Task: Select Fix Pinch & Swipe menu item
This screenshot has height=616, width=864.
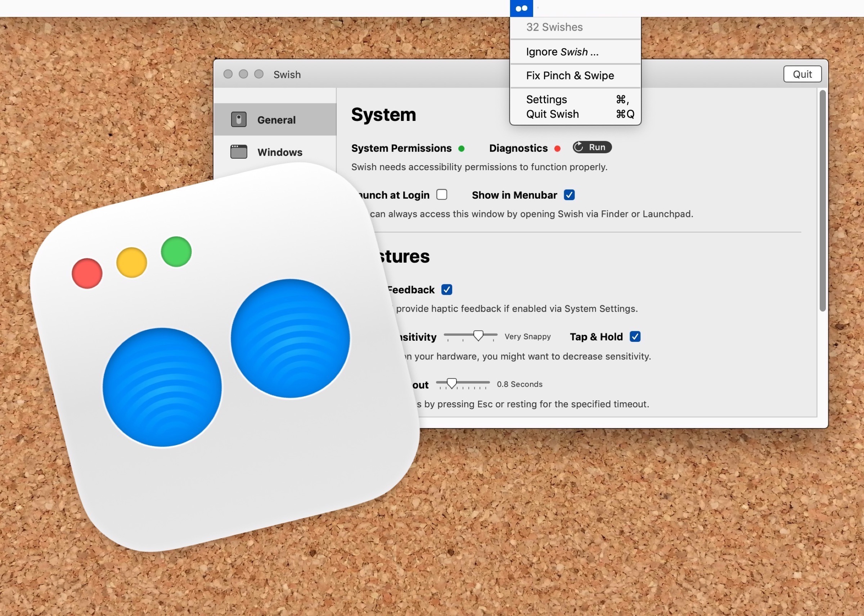Action: (x=570, y=76)
